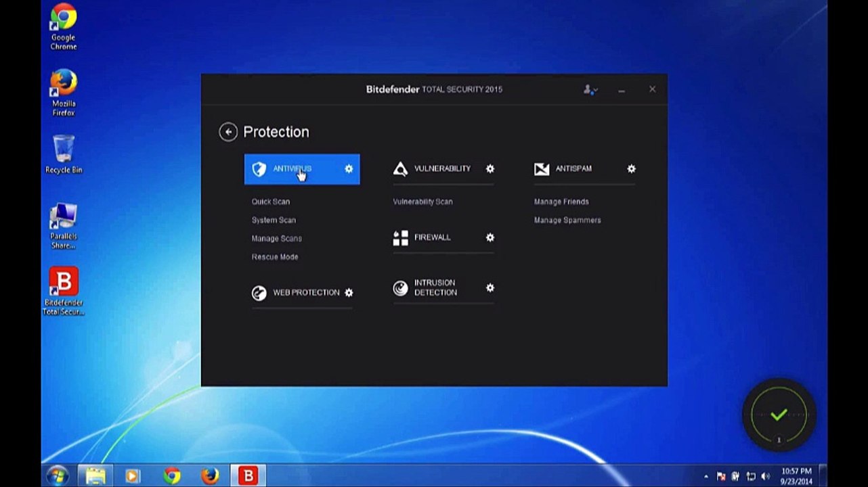Viewport: 868px width, 487px height.
Task: Click the Vulnerability triangle icon
Action: (400, 169)
